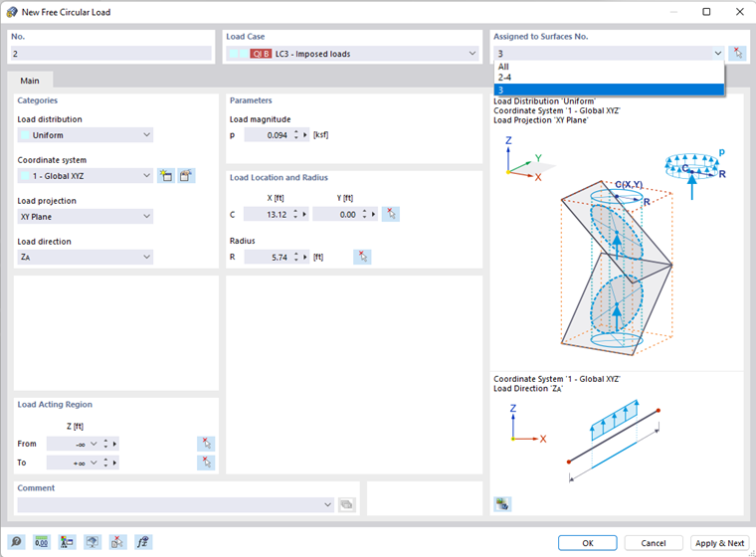Click the X coordinate stepper arrows
Image resolution: width=756 pixels, height=557 pixels.
(295, 214)
